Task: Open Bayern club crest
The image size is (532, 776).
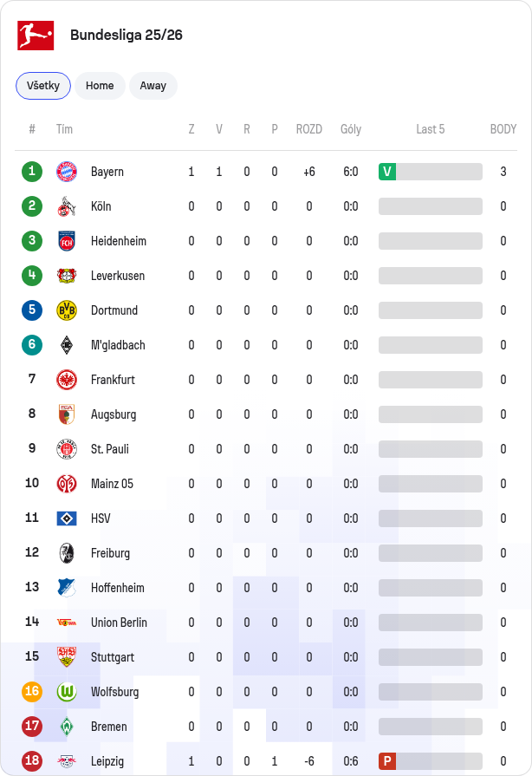Action: (67, 172)
